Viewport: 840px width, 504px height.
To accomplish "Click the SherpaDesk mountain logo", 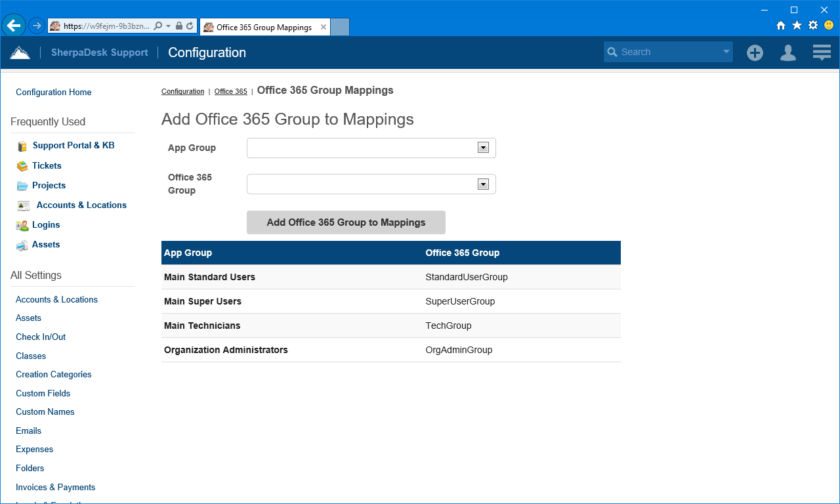I will click(x=20, y=51).
